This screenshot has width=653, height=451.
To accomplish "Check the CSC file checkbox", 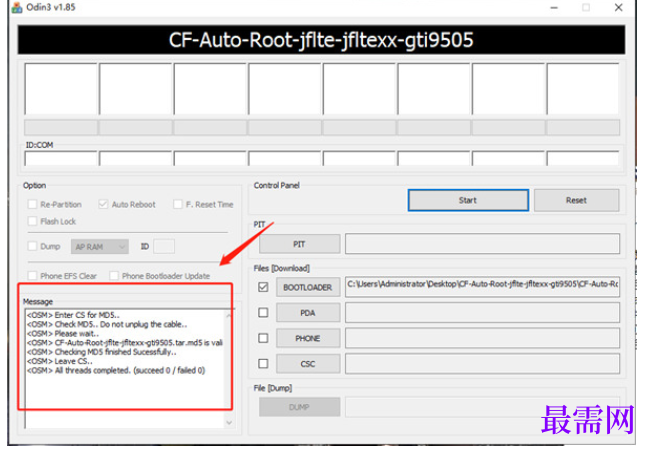I will pos(263,364).
